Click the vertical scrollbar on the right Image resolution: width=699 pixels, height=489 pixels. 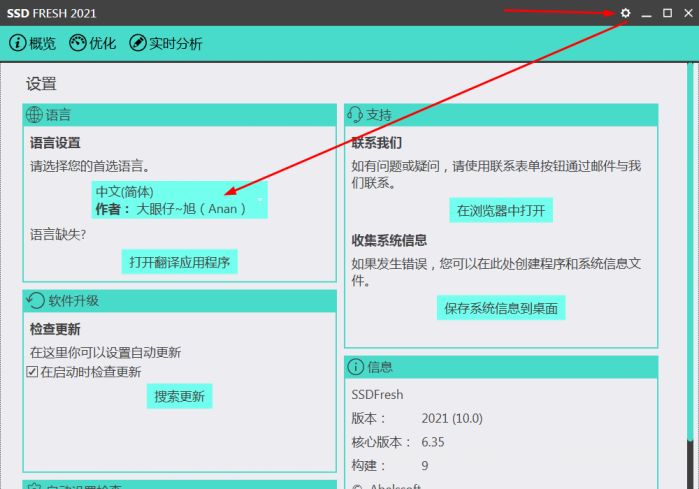click(x=691, y=250)
